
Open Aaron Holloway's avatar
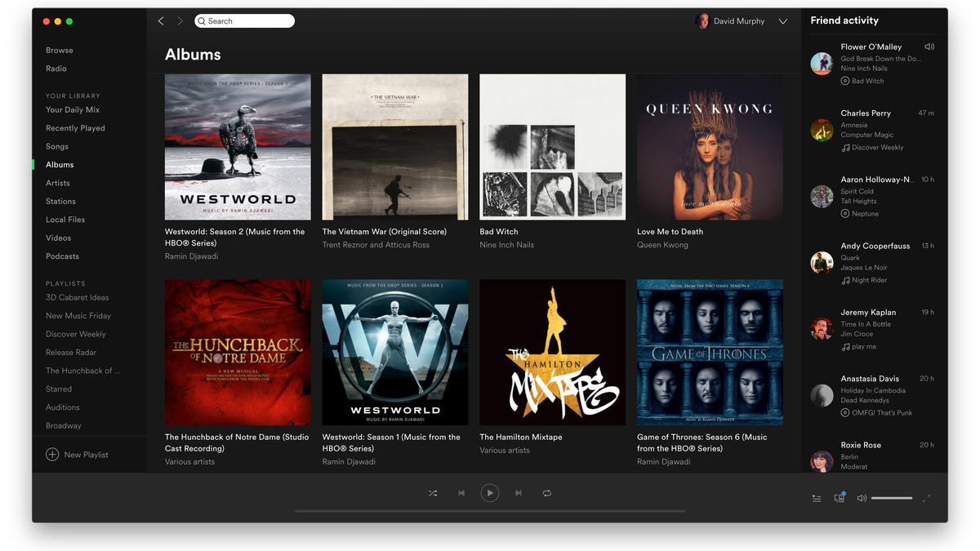click(x=822, y=196)
